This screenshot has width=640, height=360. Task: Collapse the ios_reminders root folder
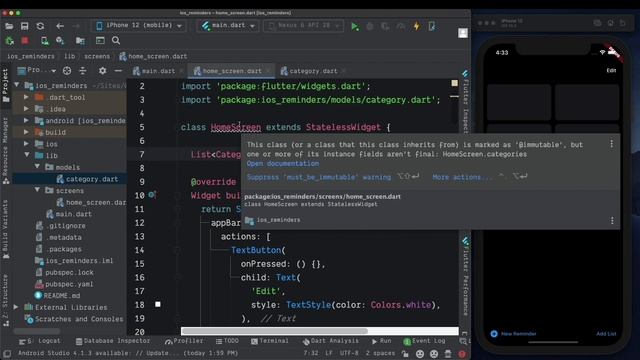tap(17, 85)
